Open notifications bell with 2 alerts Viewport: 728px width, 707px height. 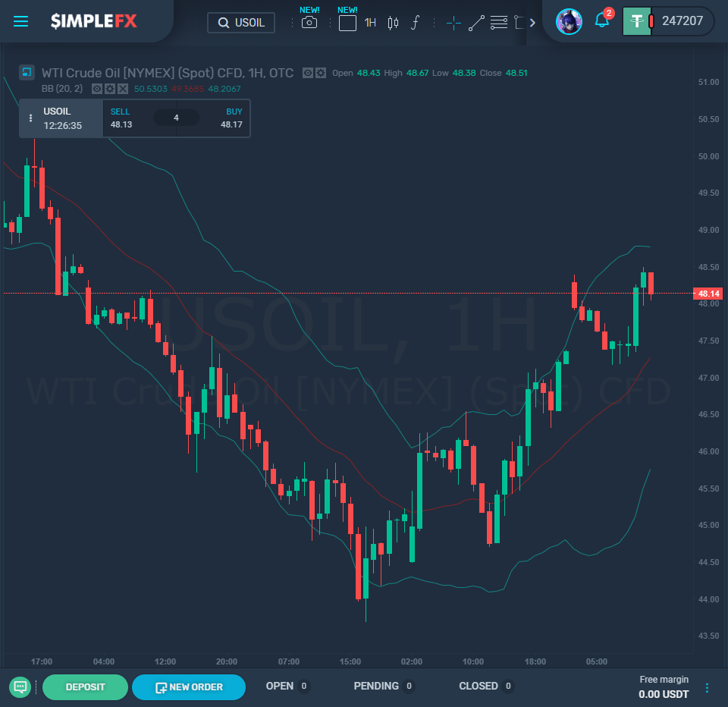tap(602, 20)
